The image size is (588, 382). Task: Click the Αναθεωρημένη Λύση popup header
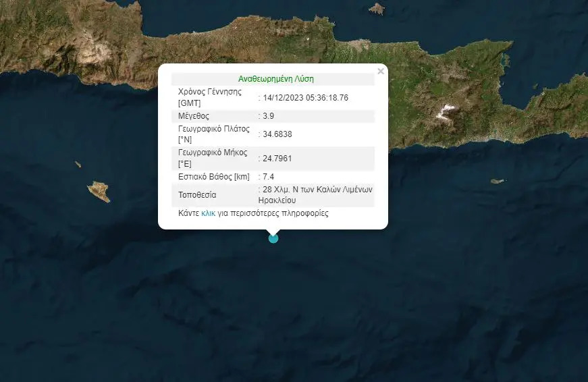(275, 79)
